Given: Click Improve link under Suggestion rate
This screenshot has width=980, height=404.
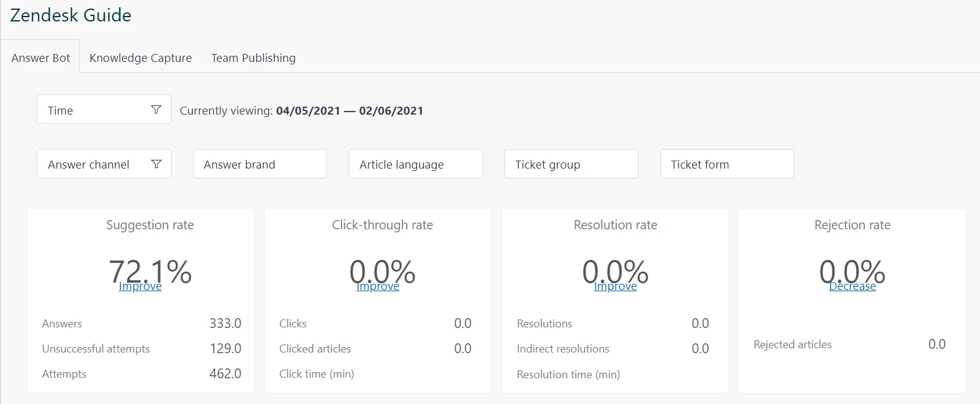Looking at the screenshot, I should [140, 286].
